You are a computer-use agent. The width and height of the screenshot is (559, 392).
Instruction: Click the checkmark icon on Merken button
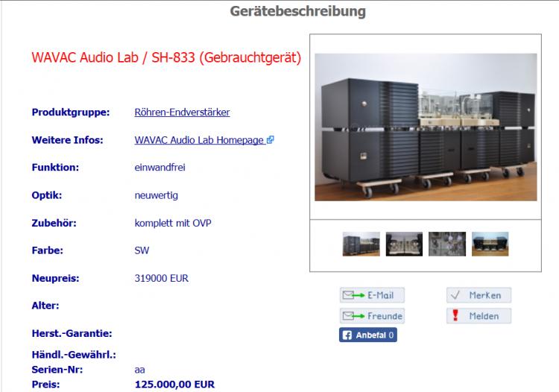[x=455, y=294]
